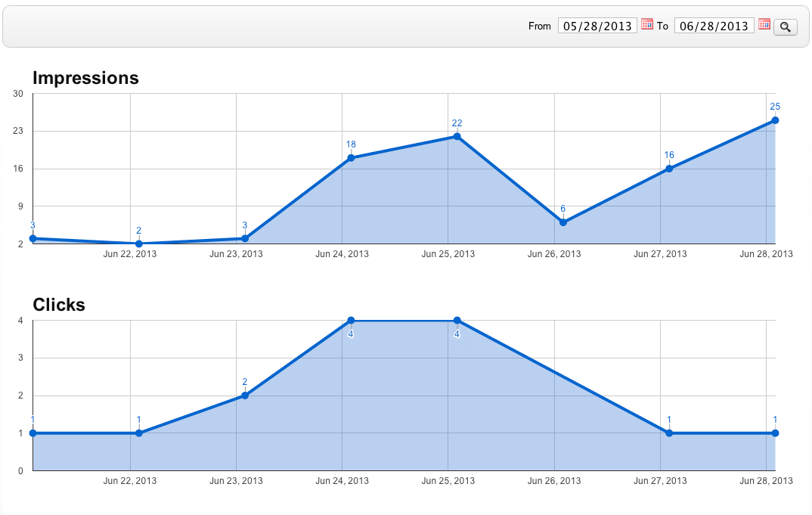This screenshot has width=812, height=515.
Task: Click the magnifying glass search button
Action: click(x=786, y=26)
